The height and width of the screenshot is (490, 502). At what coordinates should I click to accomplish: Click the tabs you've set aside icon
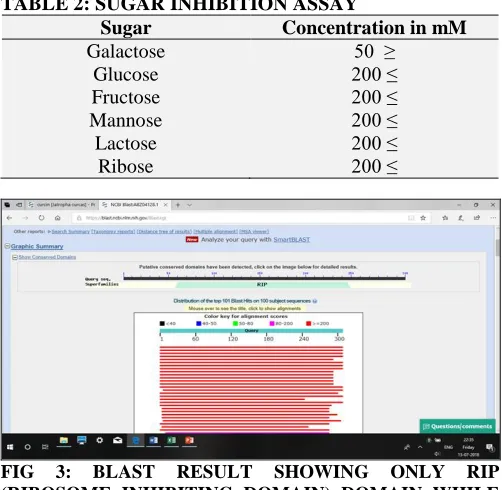tap(7, 205)
